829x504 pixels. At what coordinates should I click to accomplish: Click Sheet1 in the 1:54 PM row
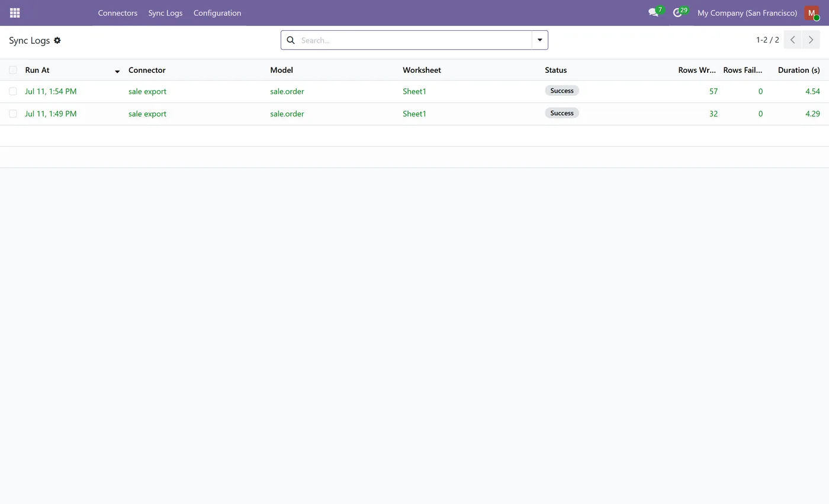pyautogui.click(x=415, y=91)
